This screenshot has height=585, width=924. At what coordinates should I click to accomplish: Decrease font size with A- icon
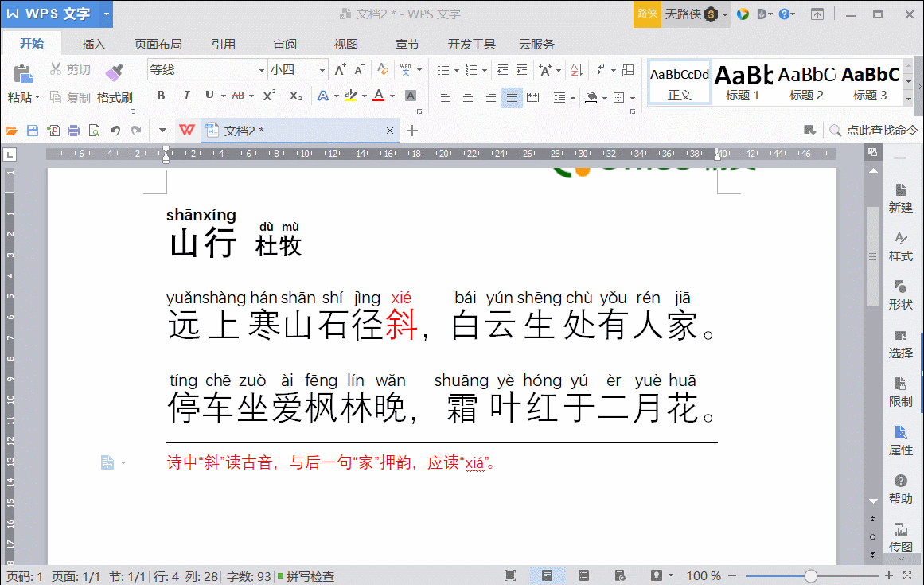tap(360, 70)
